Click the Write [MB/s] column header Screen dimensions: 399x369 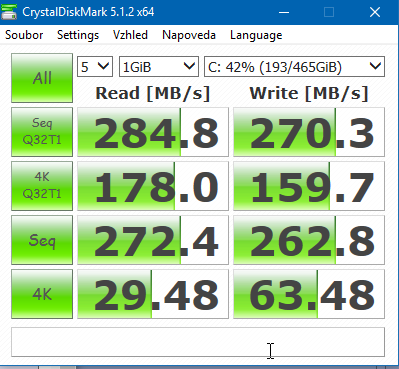(x=309, y=93)
